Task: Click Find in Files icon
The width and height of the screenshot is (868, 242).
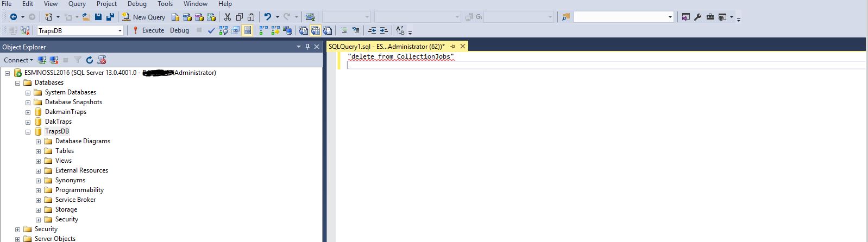Action: tap(566, 17)
